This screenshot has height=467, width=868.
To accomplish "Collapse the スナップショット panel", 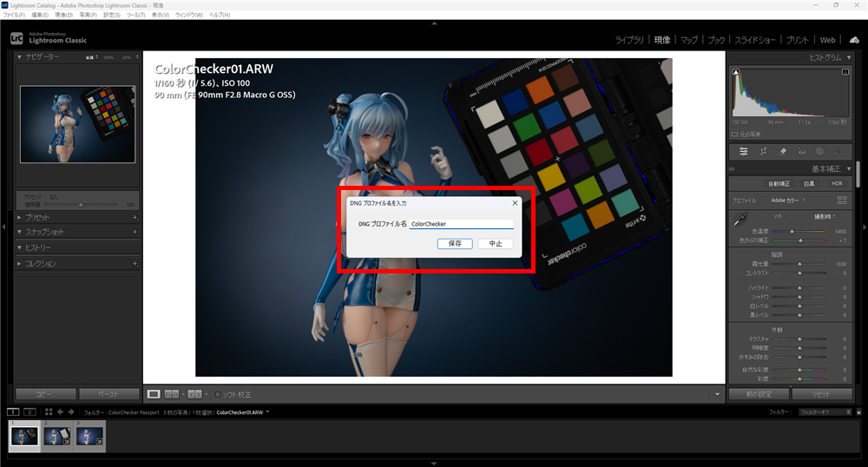I will (19, 232).
